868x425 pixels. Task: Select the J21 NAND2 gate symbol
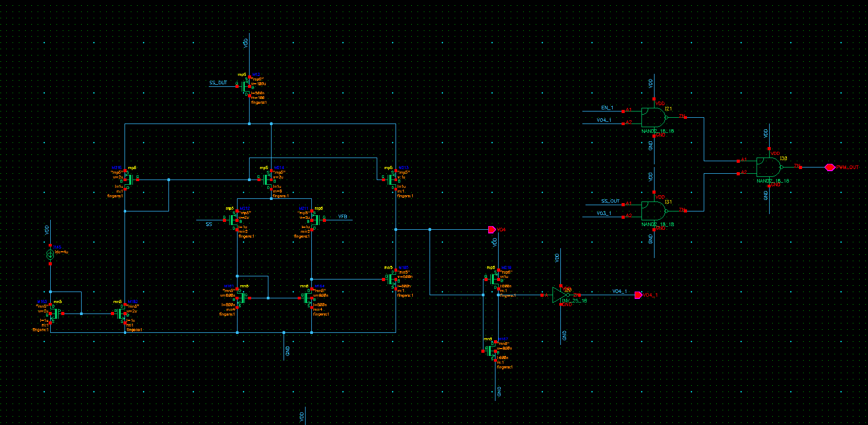tap(656, 118)
